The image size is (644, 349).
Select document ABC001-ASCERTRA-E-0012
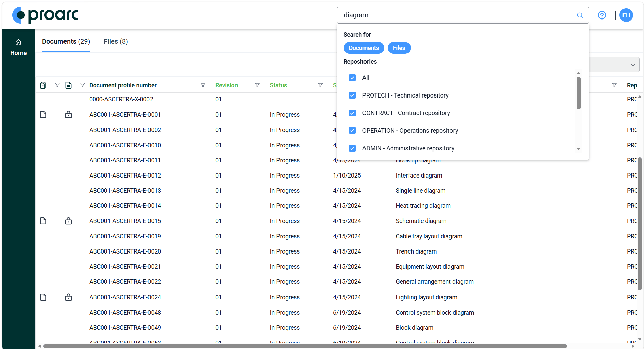[125, 176]
